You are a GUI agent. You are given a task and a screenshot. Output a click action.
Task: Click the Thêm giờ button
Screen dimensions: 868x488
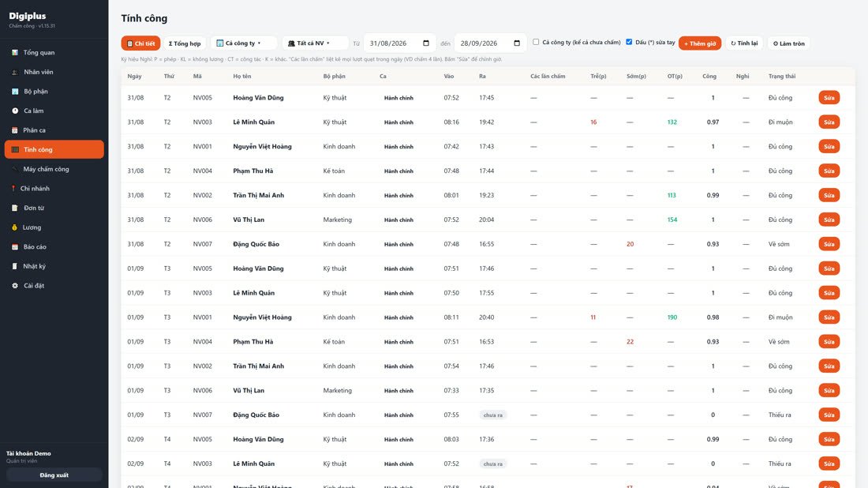(x=700, y=43)
